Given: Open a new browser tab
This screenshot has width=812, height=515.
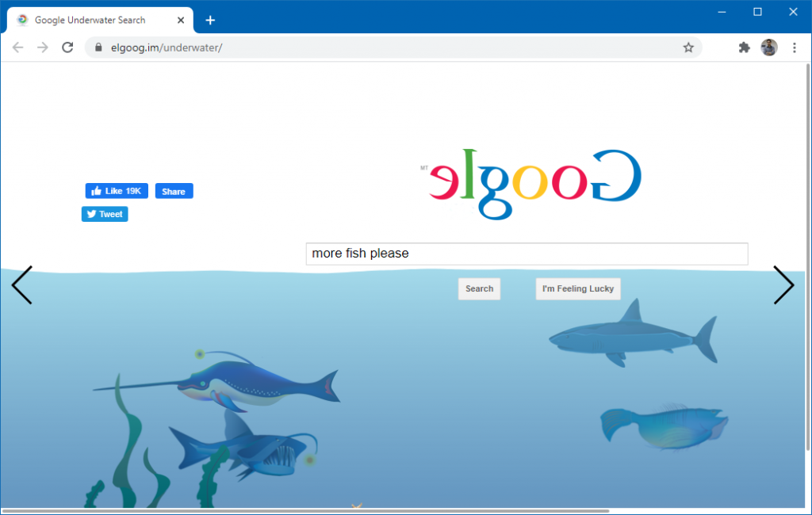Looking at the screenshot, I should point(209,19).
